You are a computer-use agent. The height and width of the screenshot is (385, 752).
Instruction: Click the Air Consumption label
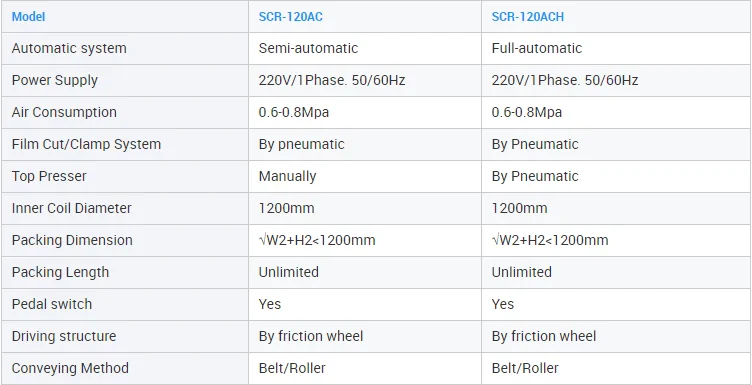(x=64, y=112)
